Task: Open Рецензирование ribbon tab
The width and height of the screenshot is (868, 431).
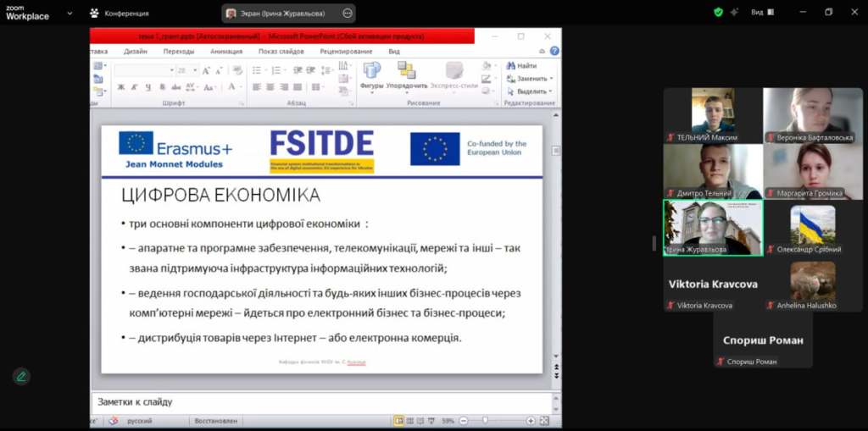Action: point(346,52)
